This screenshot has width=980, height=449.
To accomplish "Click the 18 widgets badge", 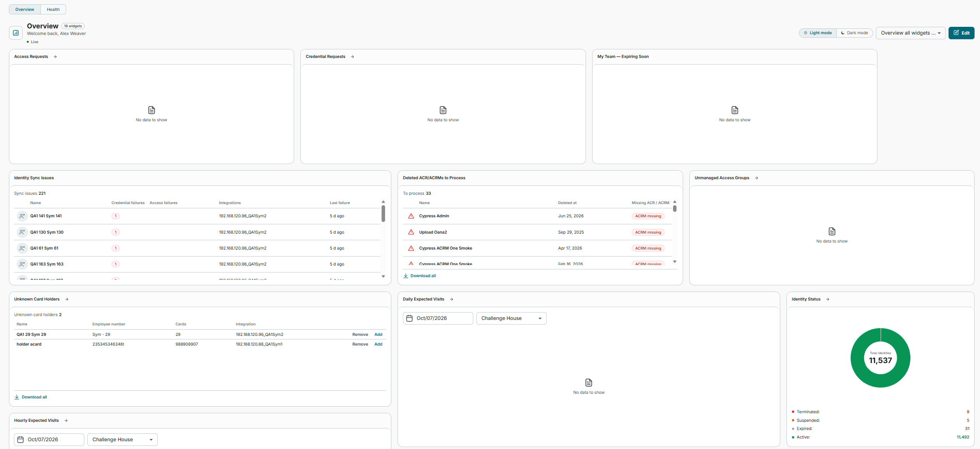I will 73,26.
